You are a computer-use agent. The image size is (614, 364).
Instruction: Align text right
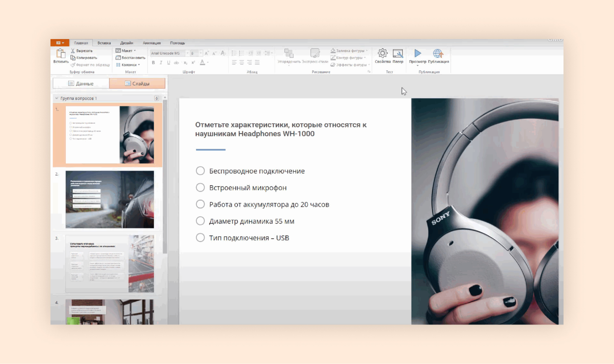tap(249, 63)
